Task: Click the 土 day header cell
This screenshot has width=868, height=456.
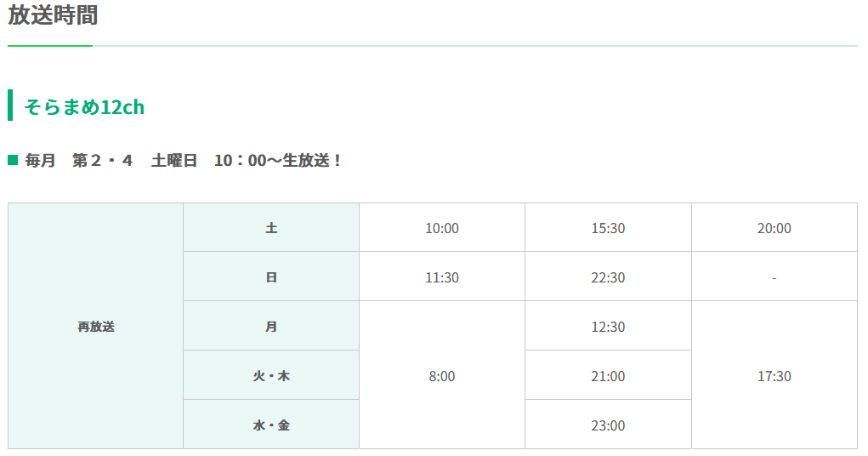Action: [x=271, y=228]
